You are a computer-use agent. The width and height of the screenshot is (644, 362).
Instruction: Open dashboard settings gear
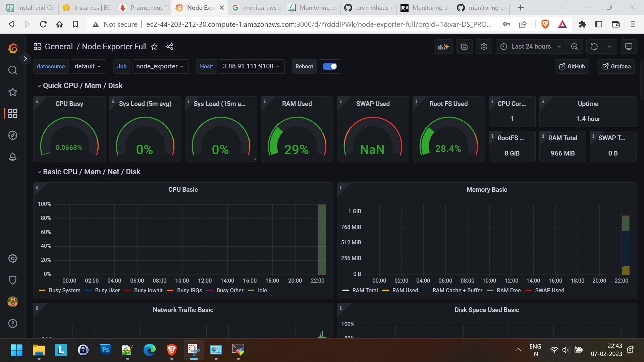[x=484, y=47]
